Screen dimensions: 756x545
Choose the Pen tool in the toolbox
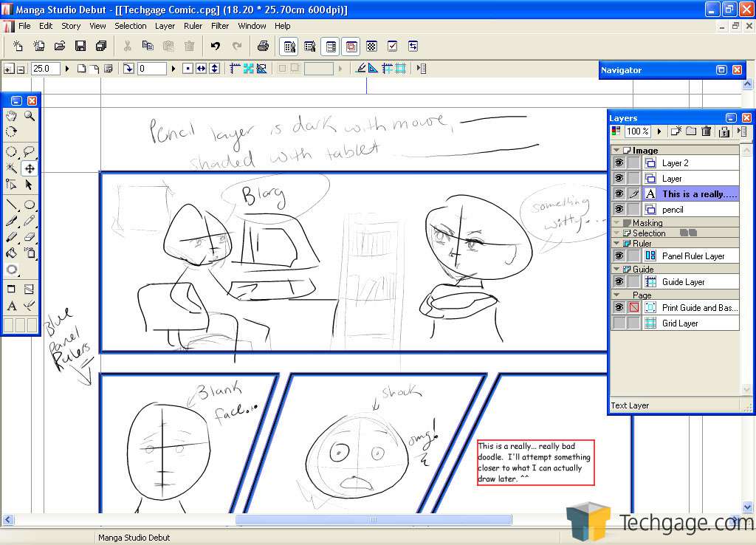11,221
